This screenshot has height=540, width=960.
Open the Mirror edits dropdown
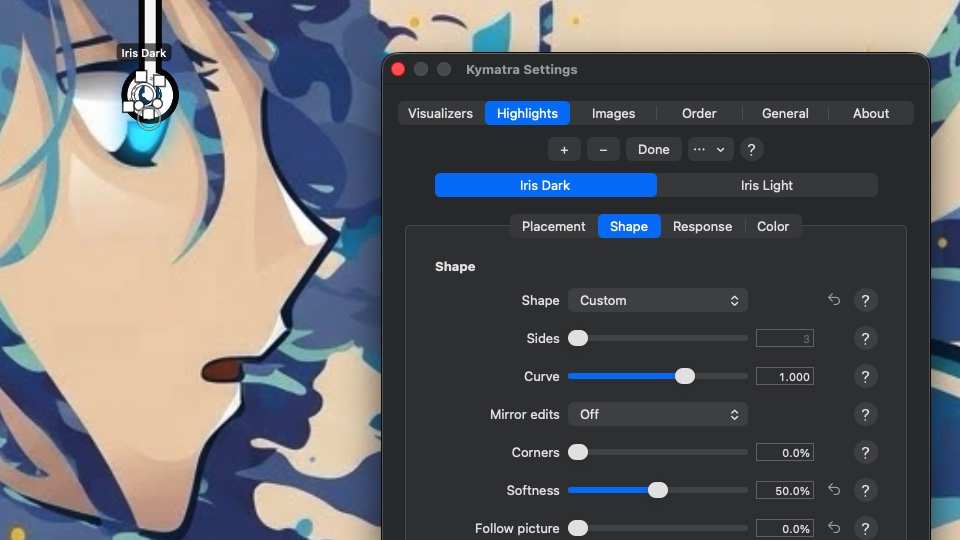(x=658, y=414)
